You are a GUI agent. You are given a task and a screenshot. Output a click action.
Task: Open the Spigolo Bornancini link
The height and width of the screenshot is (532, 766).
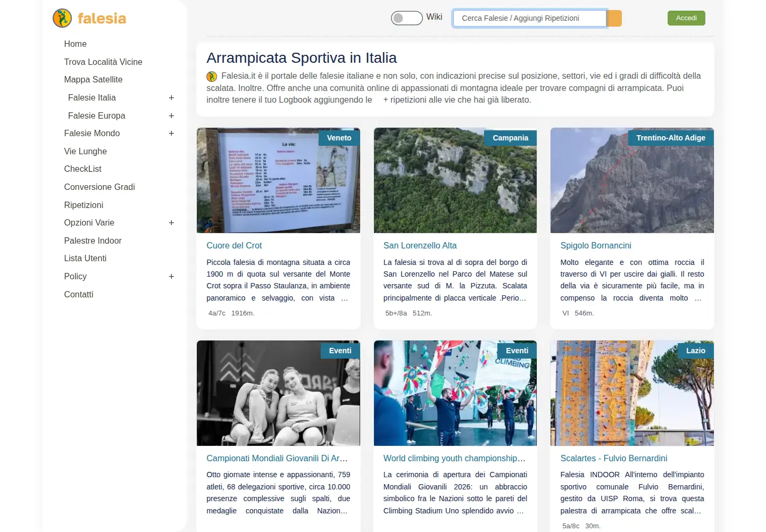pyautogui.click(x=596, y=246)
